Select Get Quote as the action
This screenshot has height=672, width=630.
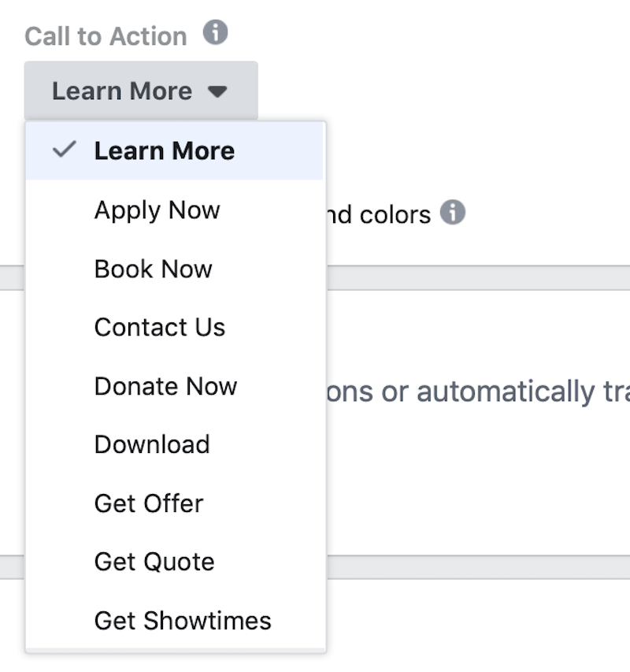(154, 561)
